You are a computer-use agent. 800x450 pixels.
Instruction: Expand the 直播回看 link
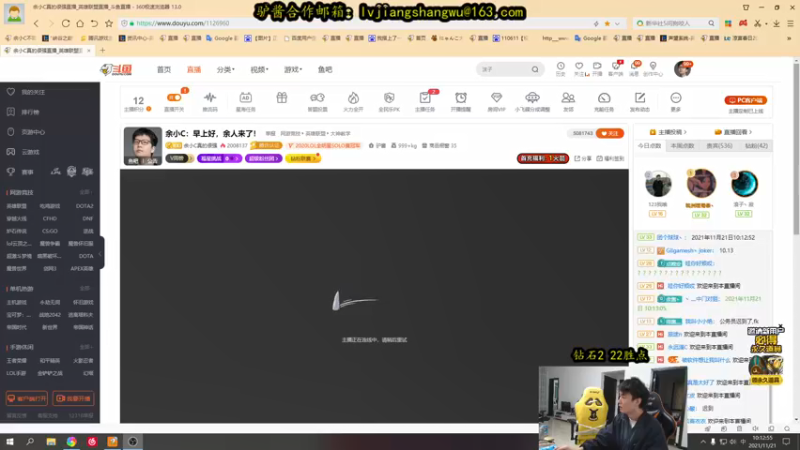coord(733,132)
